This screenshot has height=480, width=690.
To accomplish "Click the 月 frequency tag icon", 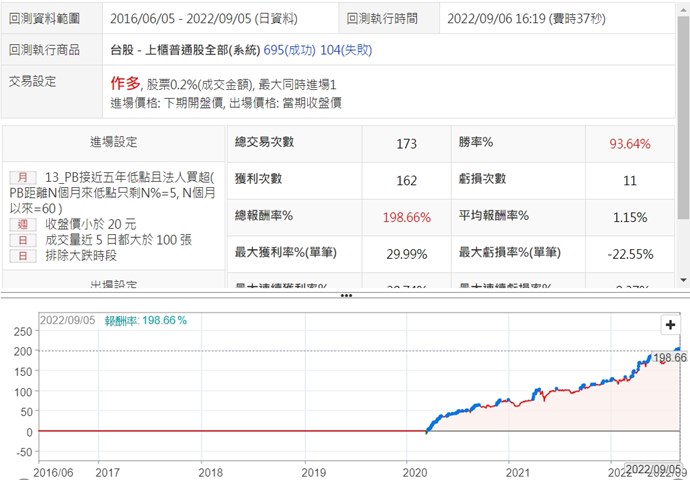I will pos(23,178).
